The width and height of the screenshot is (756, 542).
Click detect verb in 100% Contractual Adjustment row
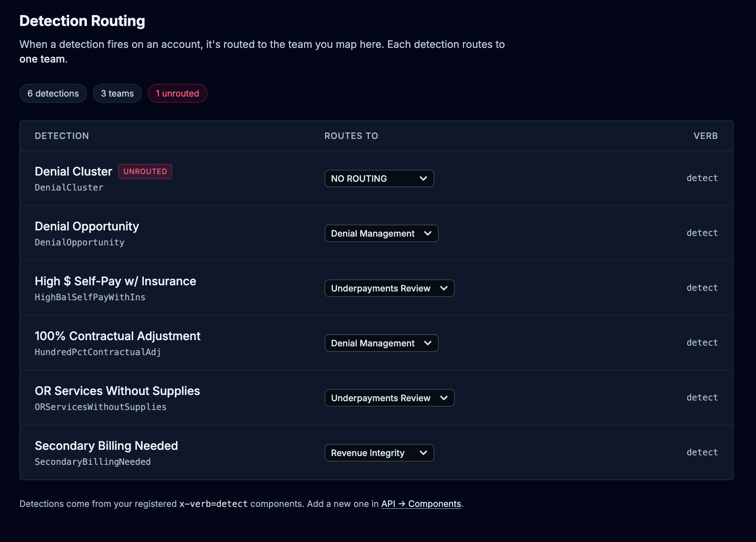702,343
